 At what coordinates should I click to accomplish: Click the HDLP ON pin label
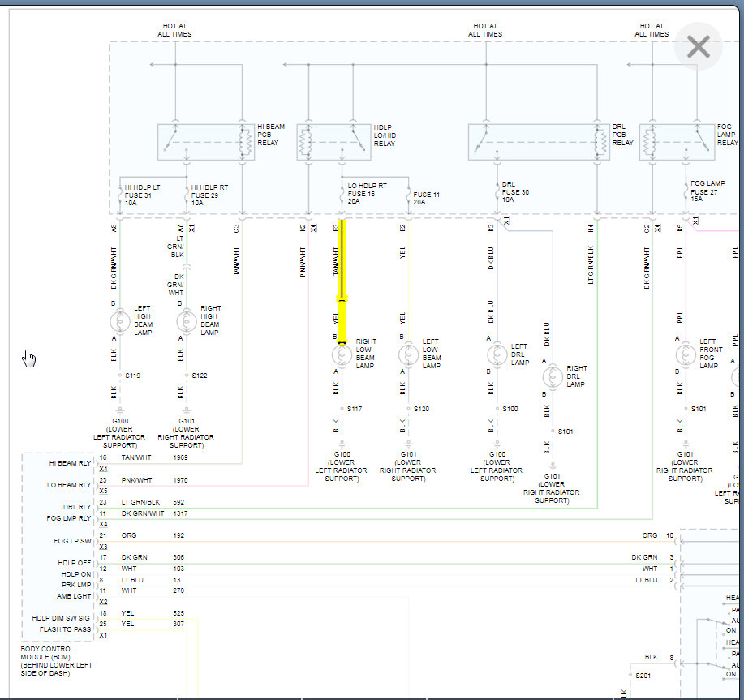pyautogui.click(x=76, y=573)
